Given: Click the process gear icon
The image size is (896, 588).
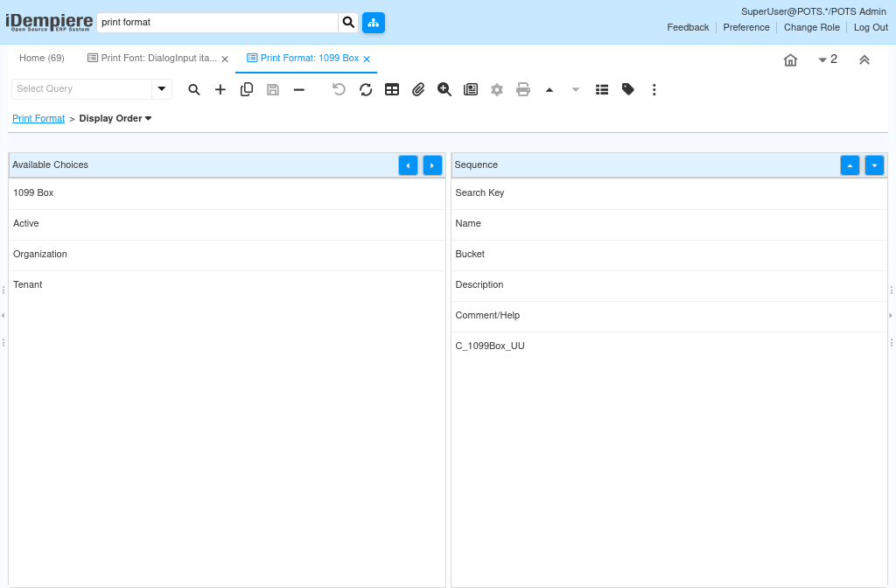Looking at the screenshot, I should (497, 90).
